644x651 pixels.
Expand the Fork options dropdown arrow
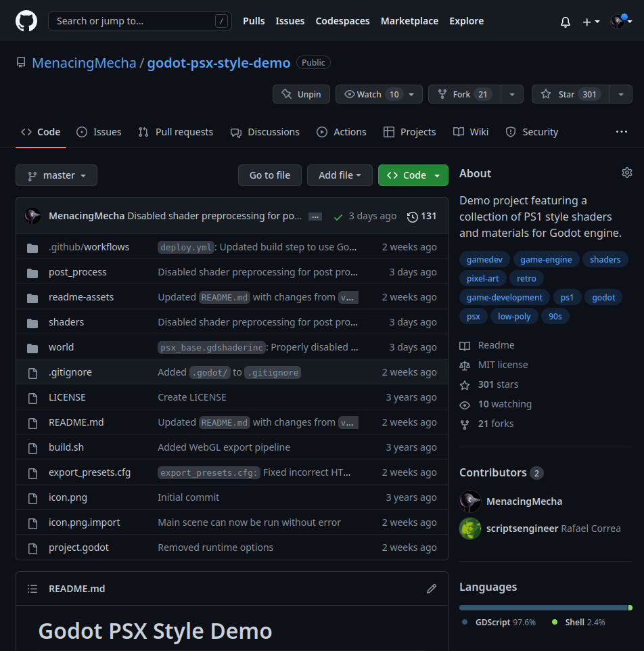pos(512,94)
